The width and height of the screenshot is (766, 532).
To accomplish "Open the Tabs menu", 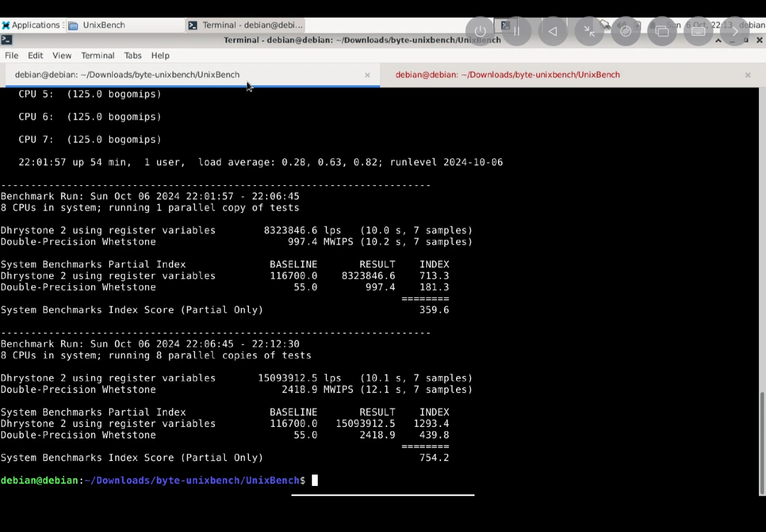I will 133,55.
